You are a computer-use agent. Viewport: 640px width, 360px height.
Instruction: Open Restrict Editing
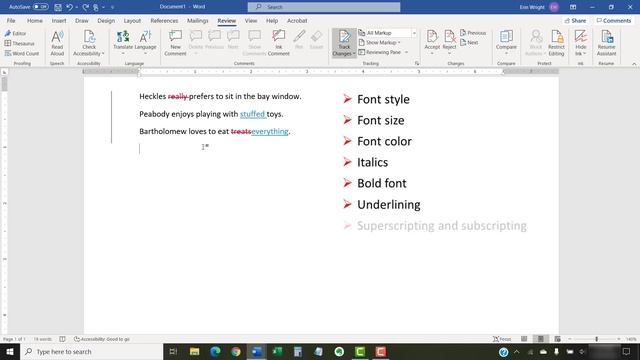point(556,43)
